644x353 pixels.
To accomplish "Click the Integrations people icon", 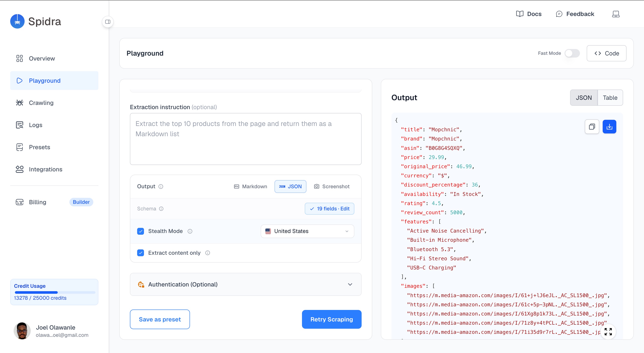I will point(20,169).
